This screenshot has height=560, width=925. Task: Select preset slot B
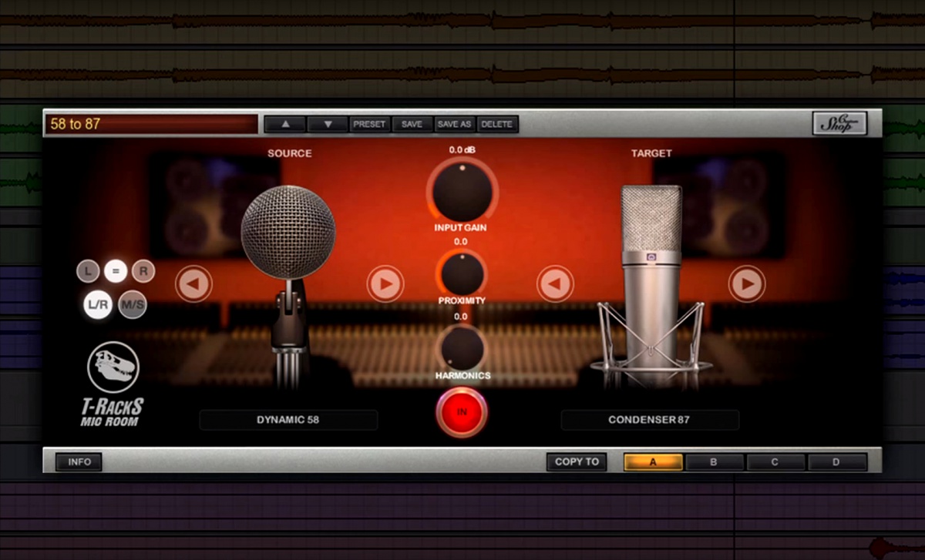pos(715,462)
